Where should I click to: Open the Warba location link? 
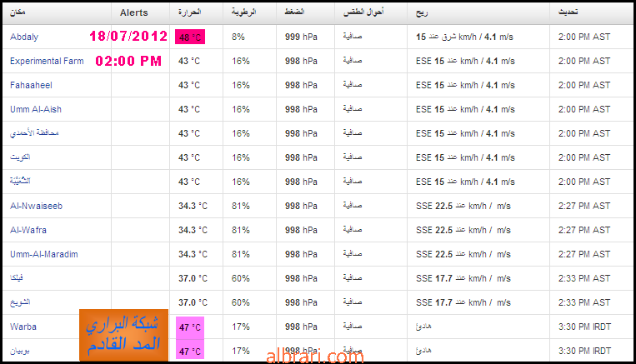tap(23, 327)
